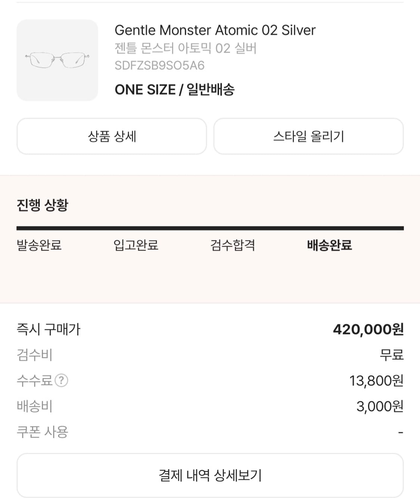Click the ONE SIZE / 일반배송 text
The height and width of the screenshot is (504, 420).
[x=174, y=90]
